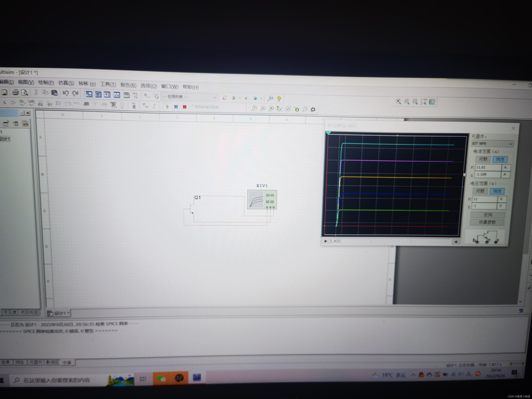532x399 pixels.
Task: Open the 报告(R) menu
Action: [128, 85]
